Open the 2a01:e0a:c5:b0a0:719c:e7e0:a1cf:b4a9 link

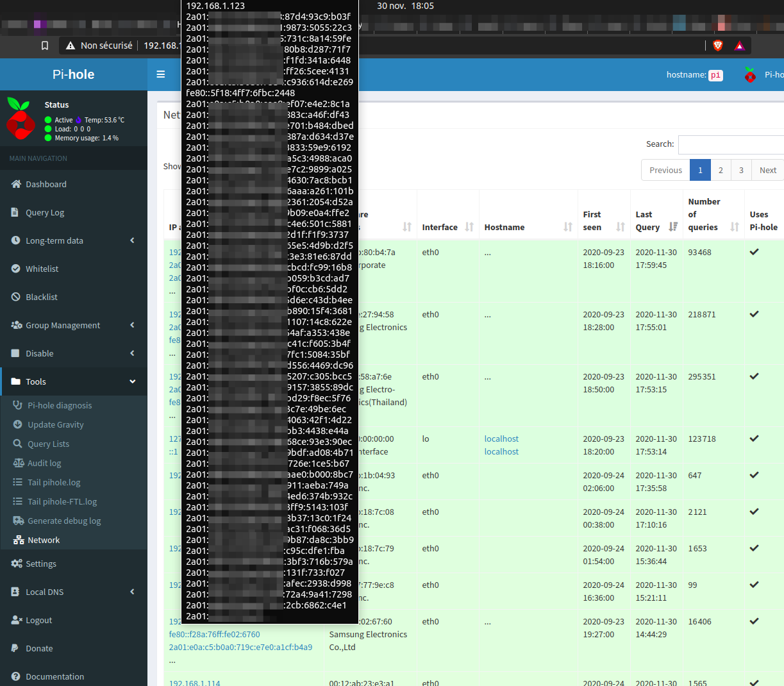click(x=240, y=647)
